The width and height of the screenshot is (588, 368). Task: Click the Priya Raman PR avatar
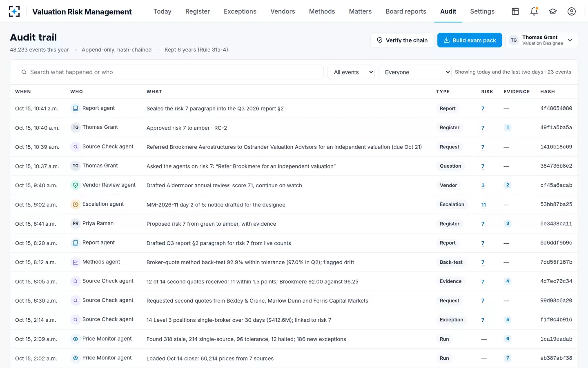click(75, 224)
